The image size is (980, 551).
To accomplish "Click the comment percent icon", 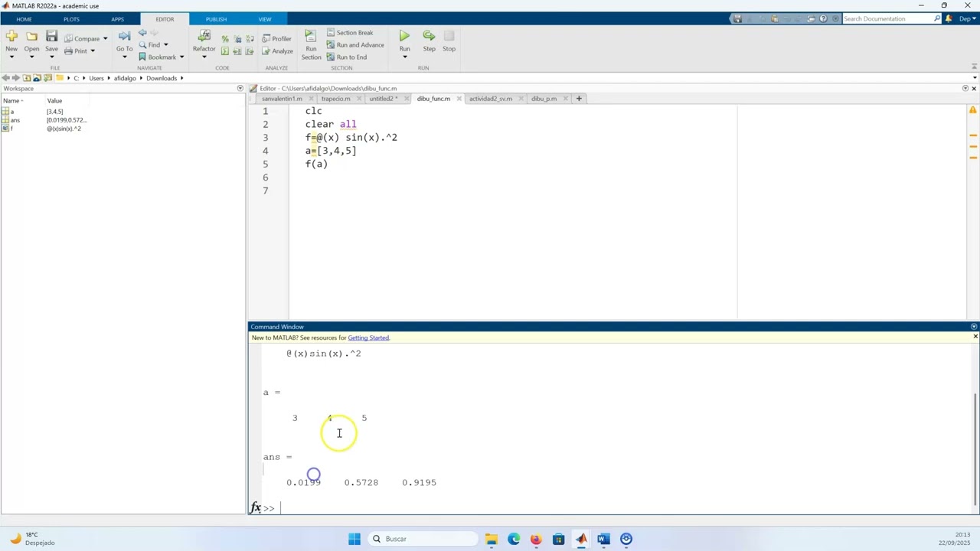I will click(x=225, y=38).
